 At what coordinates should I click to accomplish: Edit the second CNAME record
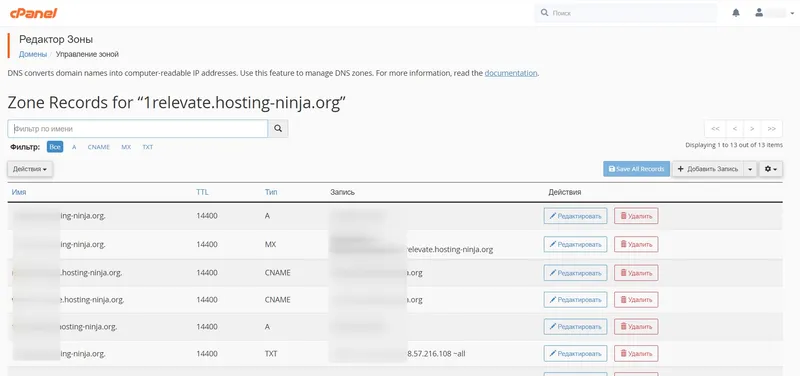576,299
